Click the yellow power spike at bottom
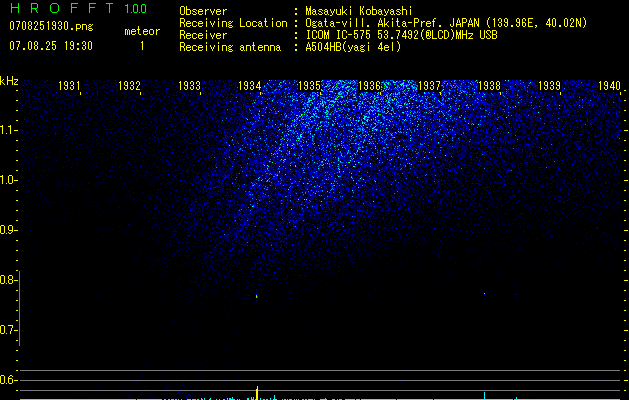 (257, 393)
